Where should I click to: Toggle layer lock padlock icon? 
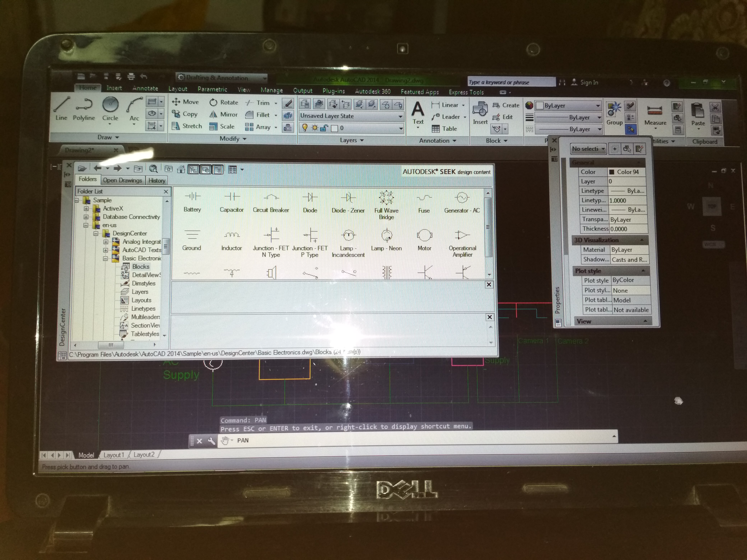(x=324, y=128)
